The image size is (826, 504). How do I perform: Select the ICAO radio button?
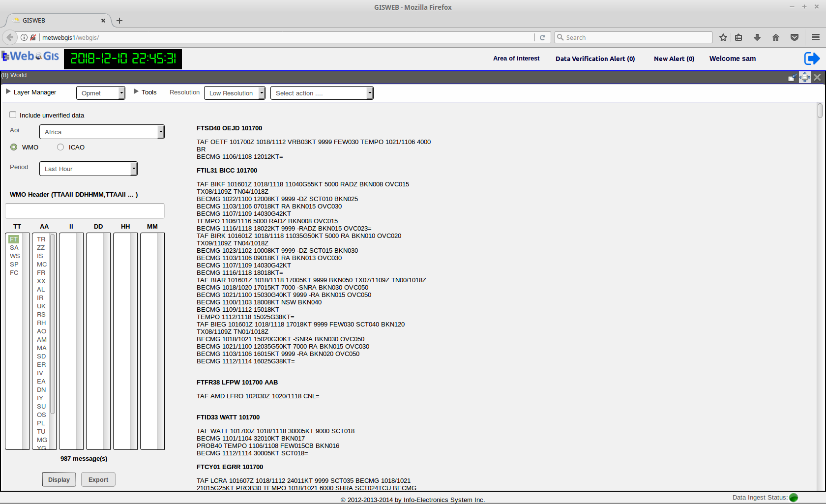point(60,147)
